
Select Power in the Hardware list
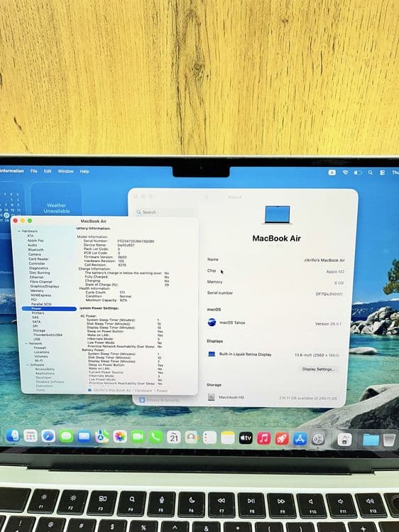[x=49, y=308]
